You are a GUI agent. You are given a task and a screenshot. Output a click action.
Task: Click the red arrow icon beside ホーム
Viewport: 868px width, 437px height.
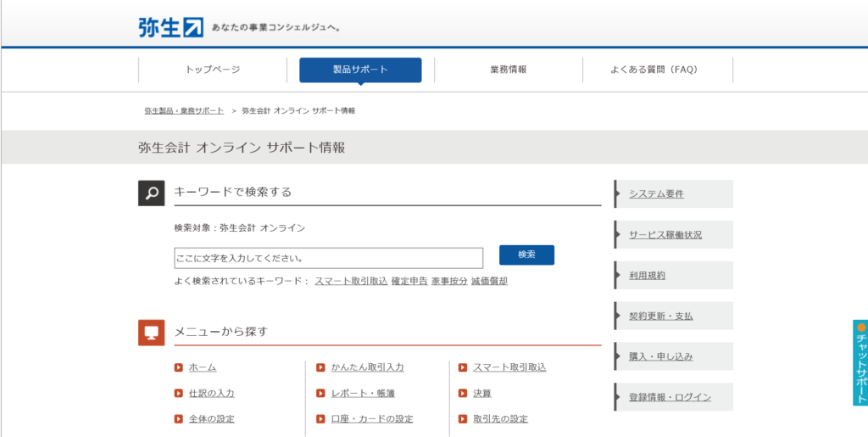(178, 367)
